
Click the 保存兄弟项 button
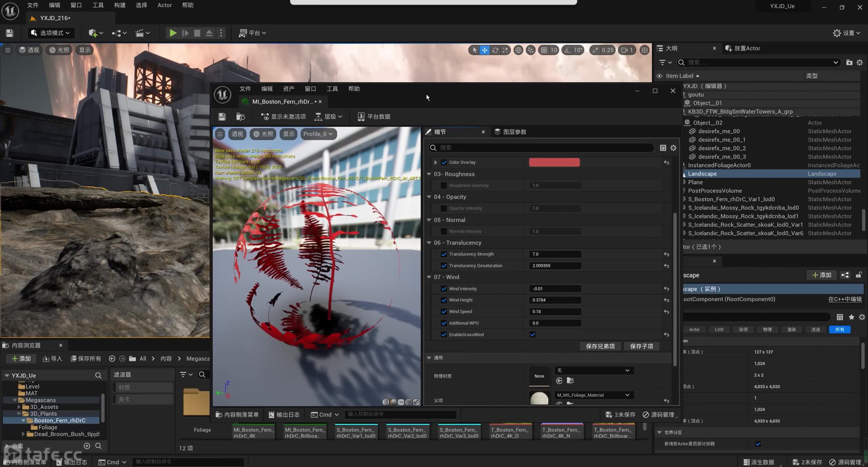click(x=600, y=346)
